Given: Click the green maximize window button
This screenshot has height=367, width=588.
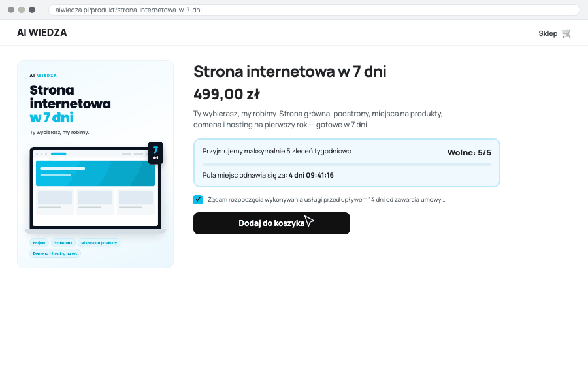Looking at the screenshot, I should 32,10.
